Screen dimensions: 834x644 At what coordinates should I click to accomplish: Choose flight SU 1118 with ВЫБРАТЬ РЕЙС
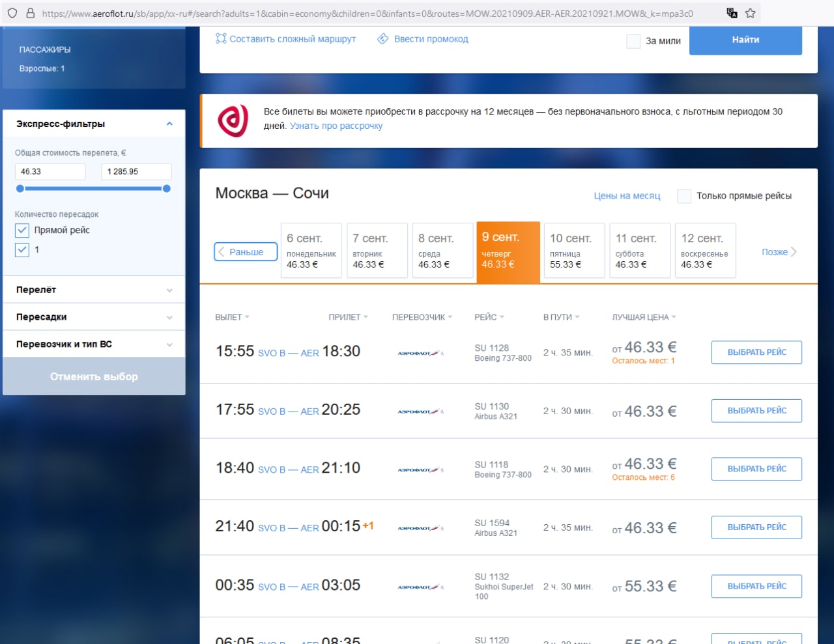[756, 469]
